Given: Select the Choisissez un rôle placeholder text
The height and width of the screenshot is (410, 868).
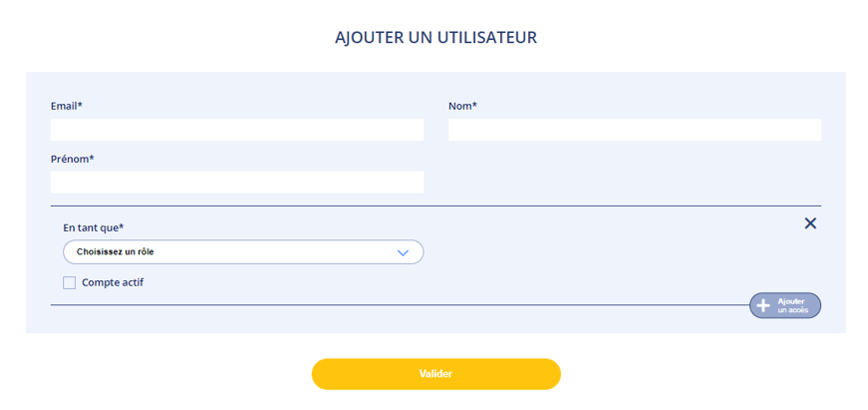Looking at the screenshot, I should tap(116, 252).
